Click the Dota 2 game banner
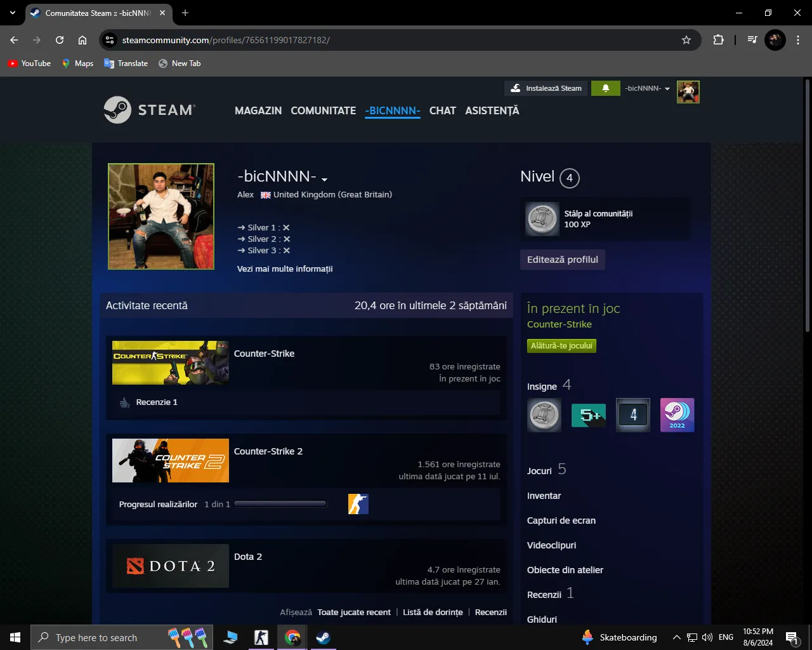The width and height of the screenshot is (812, 650). 171,566
